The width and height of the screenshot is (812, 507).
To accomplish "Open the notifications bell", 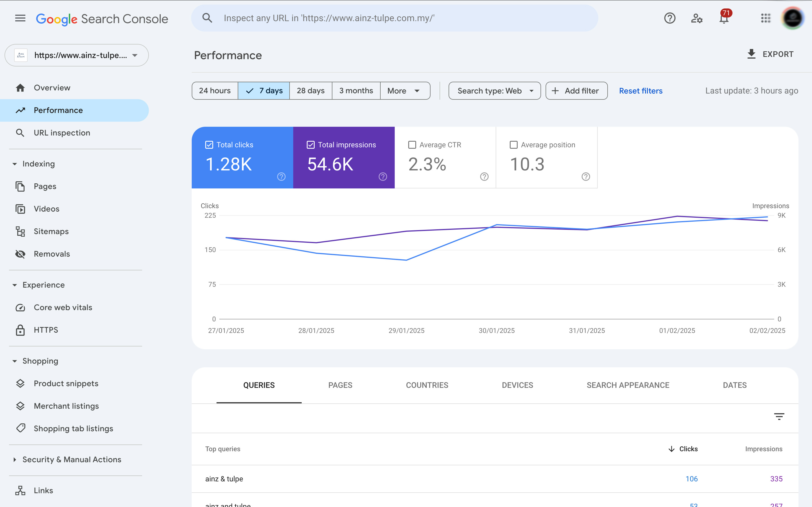I will 723,18.
